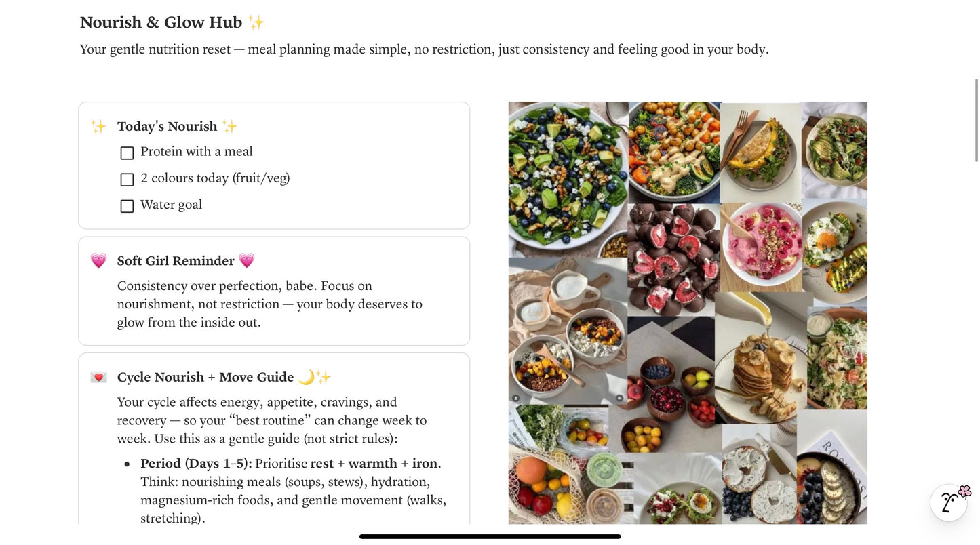This screenshot has height=545, width=980.
Task: Open the floating assistant face button
Action: pos(949,502)
